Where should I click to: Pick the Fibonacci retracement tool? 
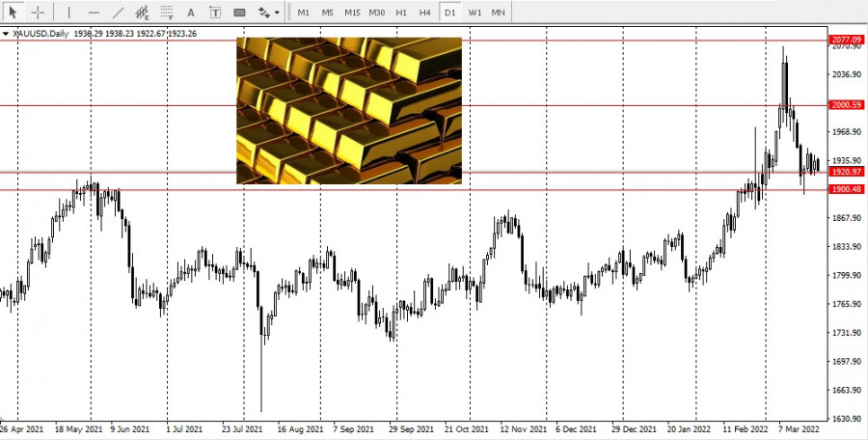tap(167, 12)
